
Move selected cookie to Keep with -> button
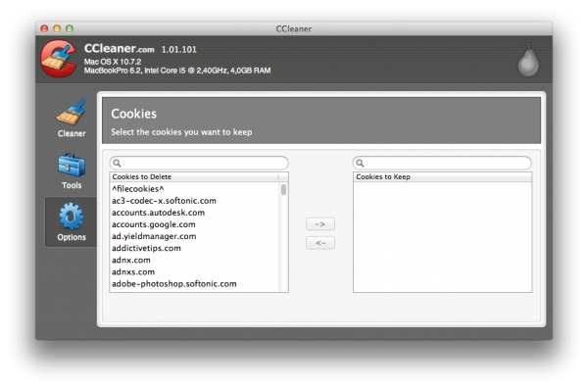coord(320,224)
